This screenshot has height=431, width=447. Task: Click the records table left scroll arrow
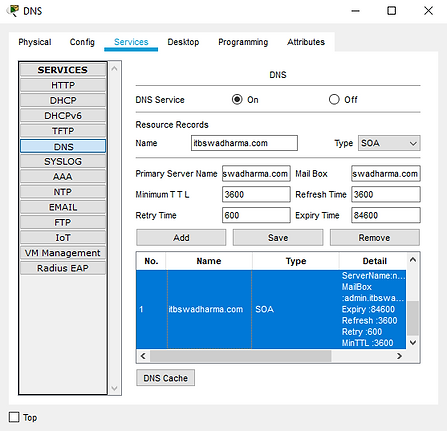coord(143,356)
